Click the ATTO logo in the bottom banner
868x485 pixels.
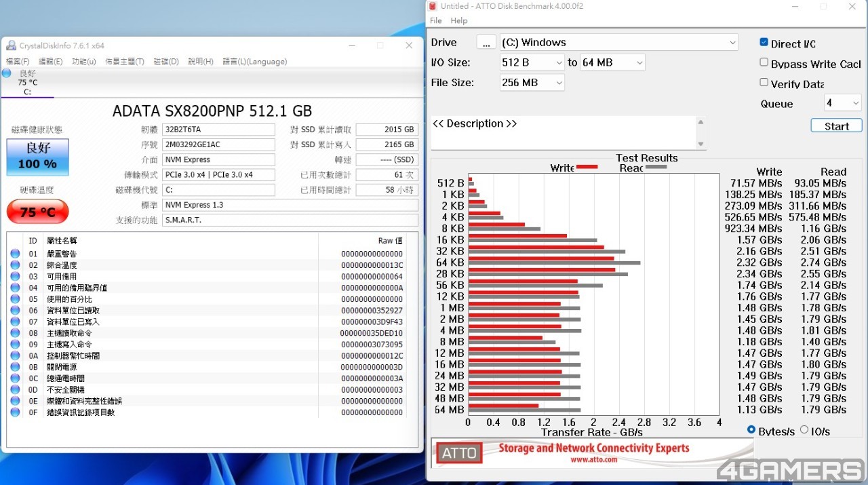click(459, 453)
